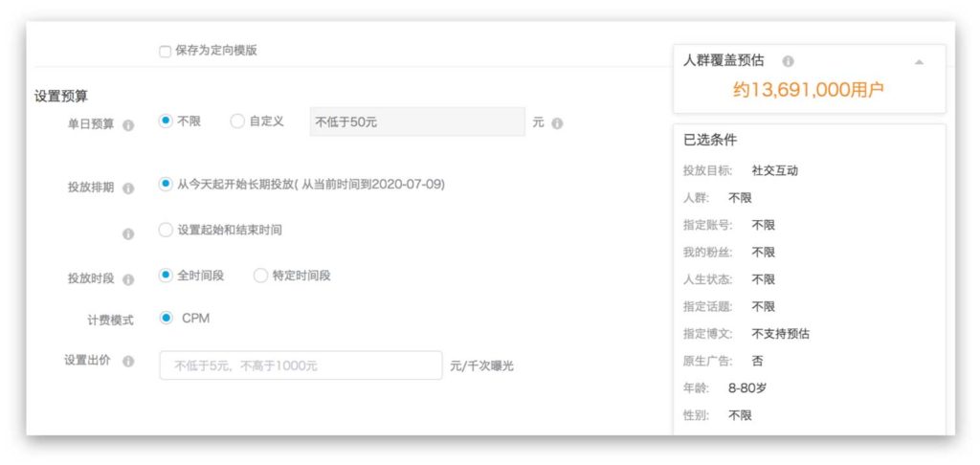The width and height of the screenshot is (980, 465).
Task: Click info icon beside 人群覆盖预估
Action: 789,61
